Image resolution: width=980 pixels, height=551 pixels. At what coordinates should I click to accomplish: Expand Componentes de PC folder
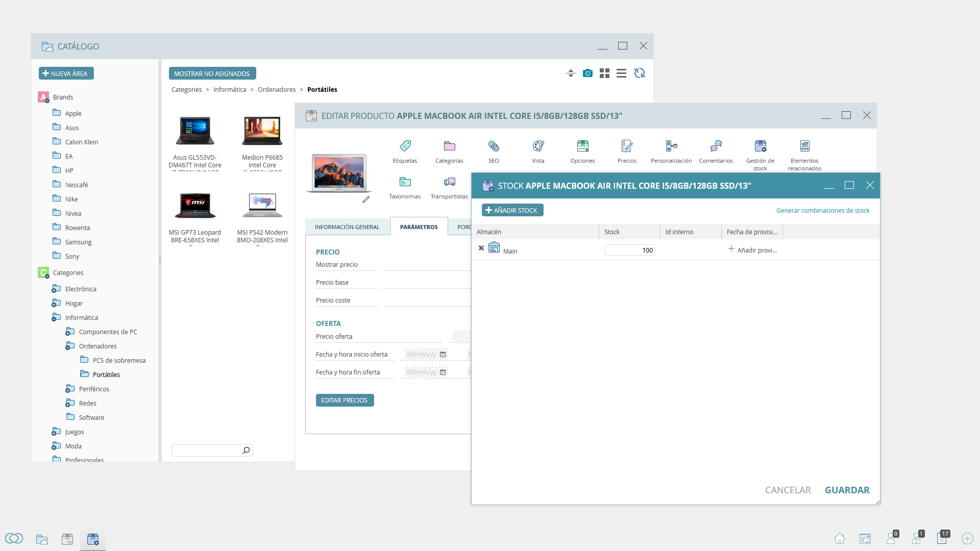(67, 334)
